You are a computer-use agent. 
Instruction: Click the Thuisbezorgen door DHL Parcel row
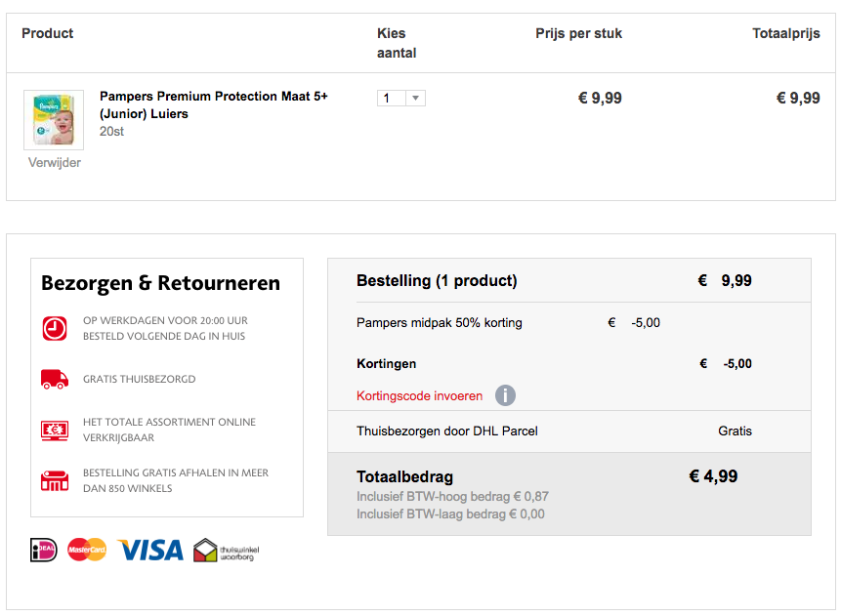point(447,431)
